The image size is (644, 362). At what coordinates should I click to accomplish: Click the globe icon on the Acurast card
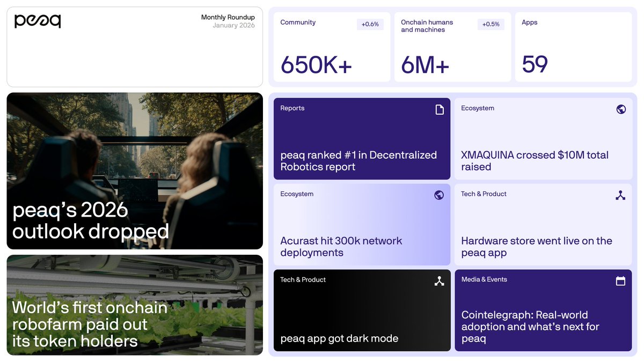coord(439,195)
